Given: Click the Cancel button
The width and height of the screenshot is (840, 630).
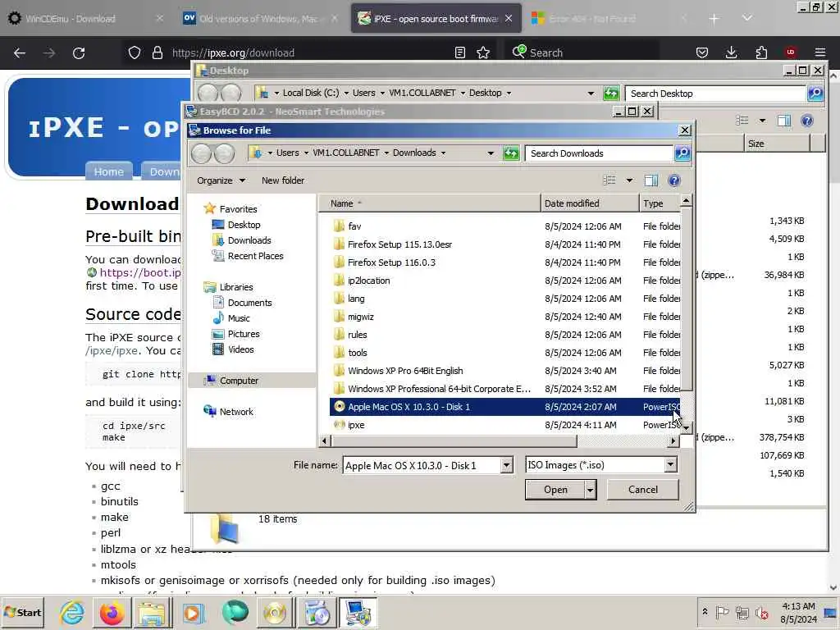Looking at the screenshot, I should click(643, 490).
